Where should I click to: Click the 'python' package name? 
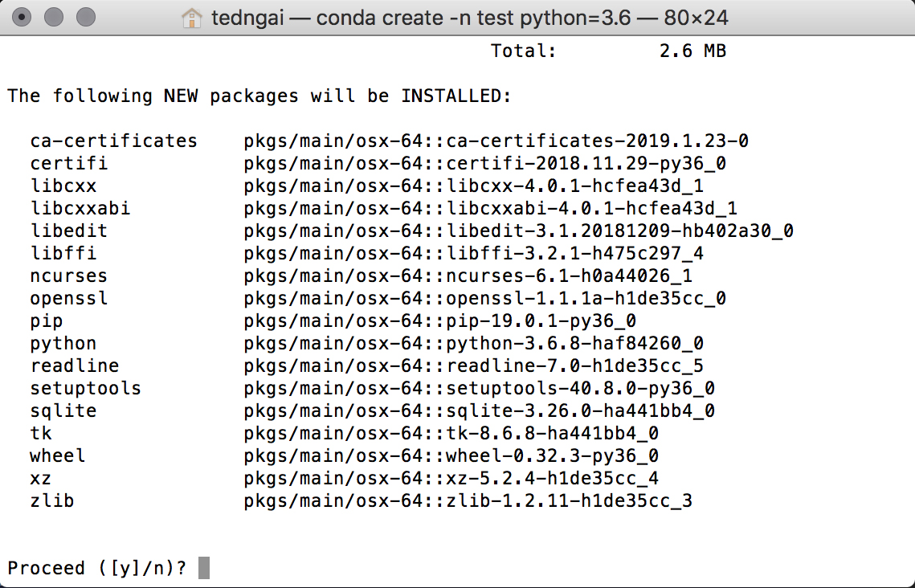[x=63, y=343]
